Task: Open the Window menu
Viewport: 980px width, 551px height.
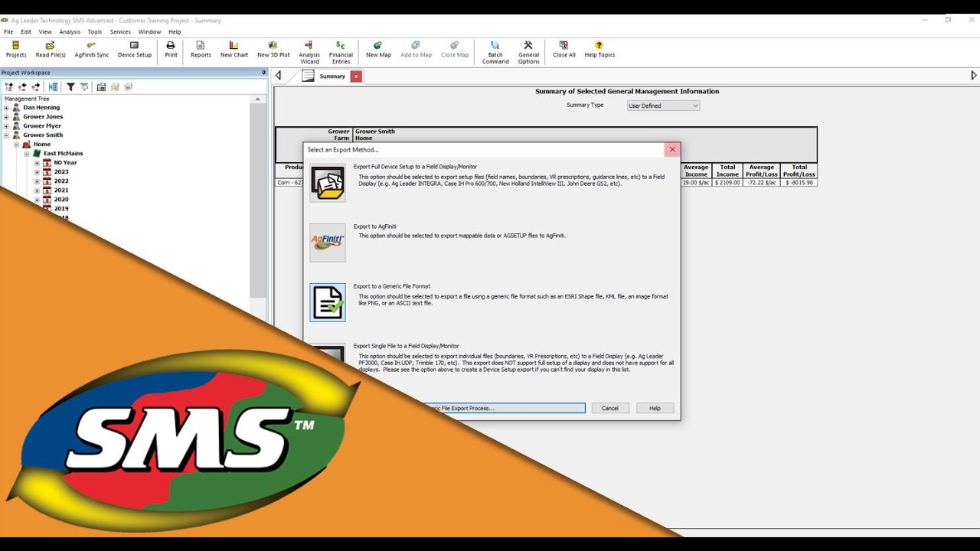Action: (149, 32)
